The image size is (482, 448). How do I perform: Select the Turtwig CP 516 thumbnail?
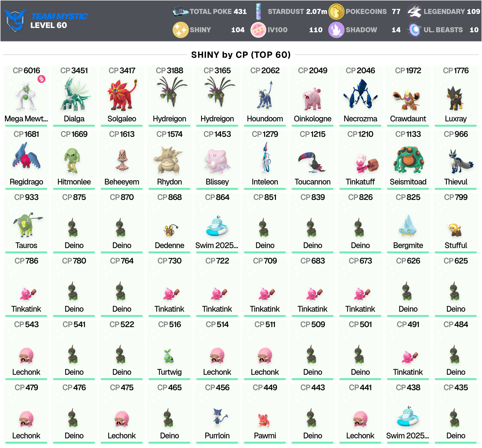click(x=169, y=356)
